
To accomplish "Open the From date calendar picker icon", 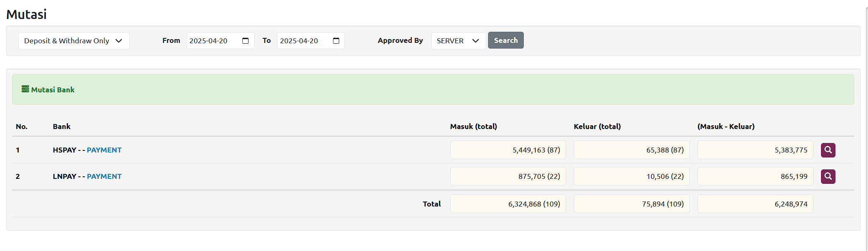I will [x=246, y=41].
